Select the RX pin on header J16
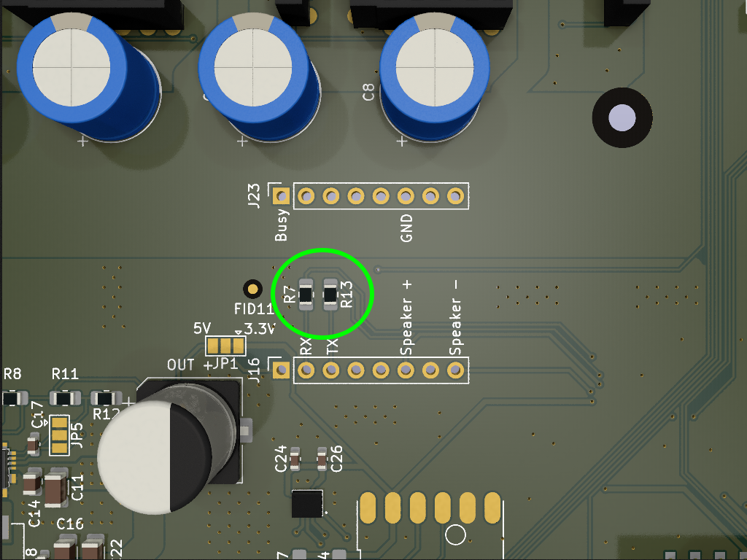747x560 pixels. [x=306, y=371]
